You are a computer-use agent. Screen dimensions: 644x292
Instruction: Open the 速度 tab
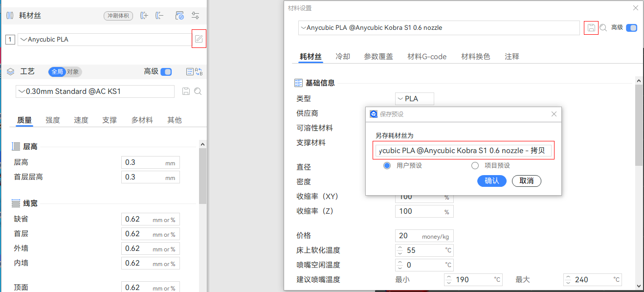pyautogui.click(x=81, y=120)
